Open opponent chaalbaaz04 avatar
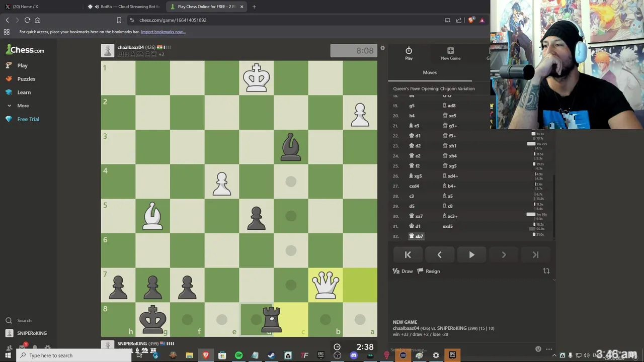The image size is (644, 362). click(107, 50)
